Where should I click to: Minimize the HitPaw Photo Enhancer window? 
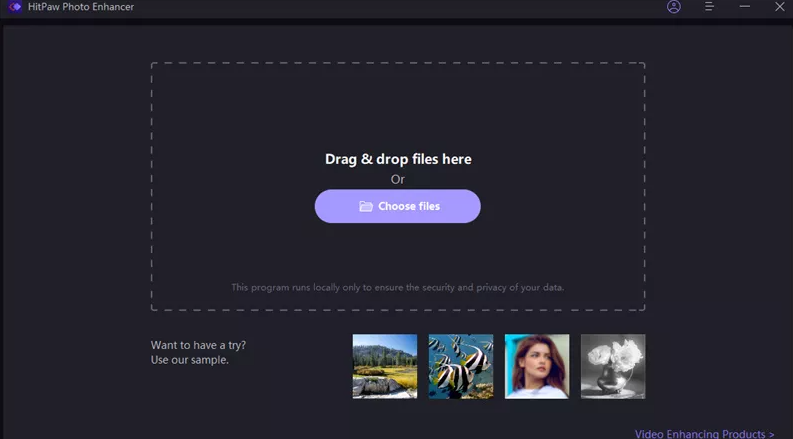tap(744, 7)
